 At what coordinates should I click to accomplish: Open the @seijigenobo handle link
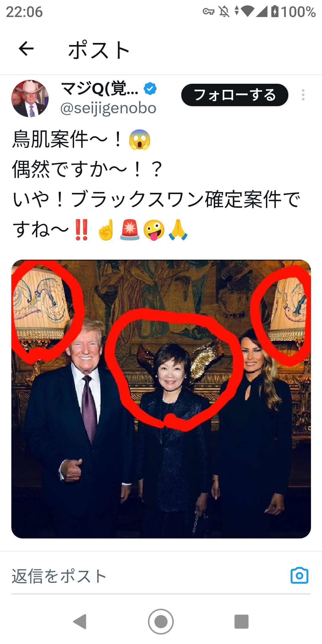click(x=108, y=108)
